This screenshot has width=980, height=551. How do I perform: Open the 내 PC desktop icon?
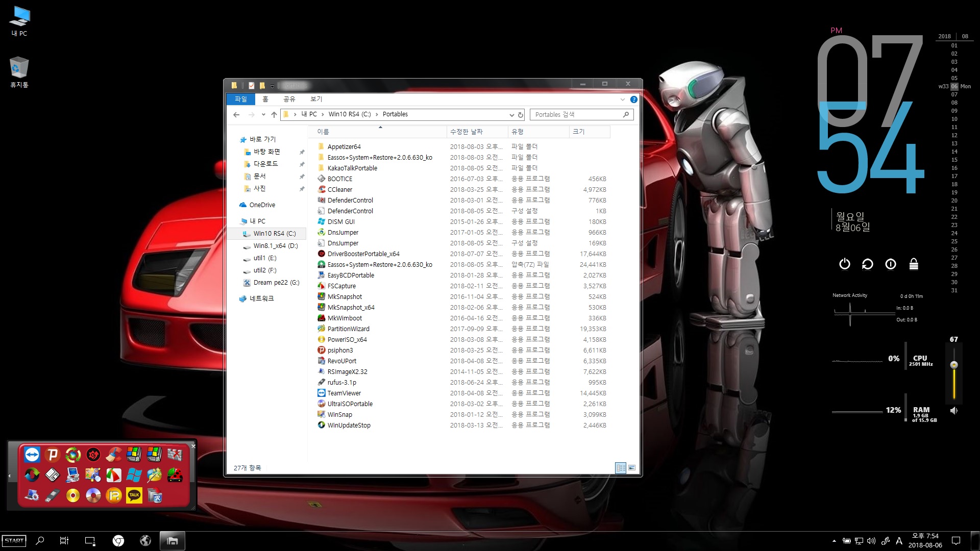click(19, 21)
